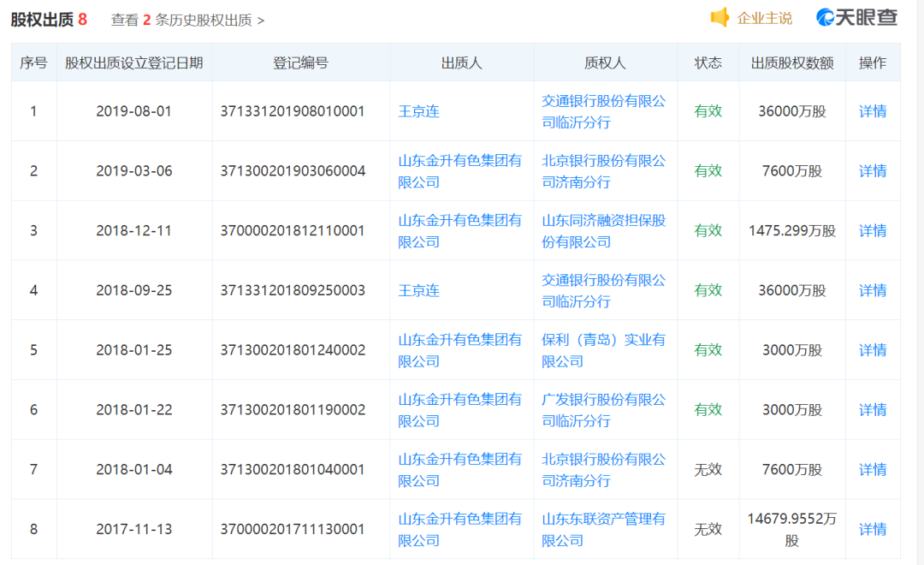Select the date 2018-01-25
Viewport: 924px width, 565px height.
[x=134, y=350]
